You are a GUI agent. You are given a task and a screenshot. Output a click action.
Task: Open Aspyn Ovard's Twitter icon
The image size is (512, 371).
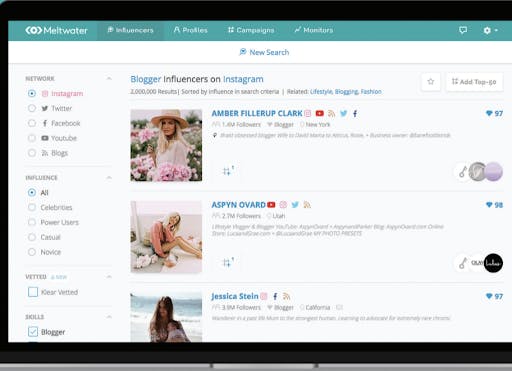(x=295, y=205)
